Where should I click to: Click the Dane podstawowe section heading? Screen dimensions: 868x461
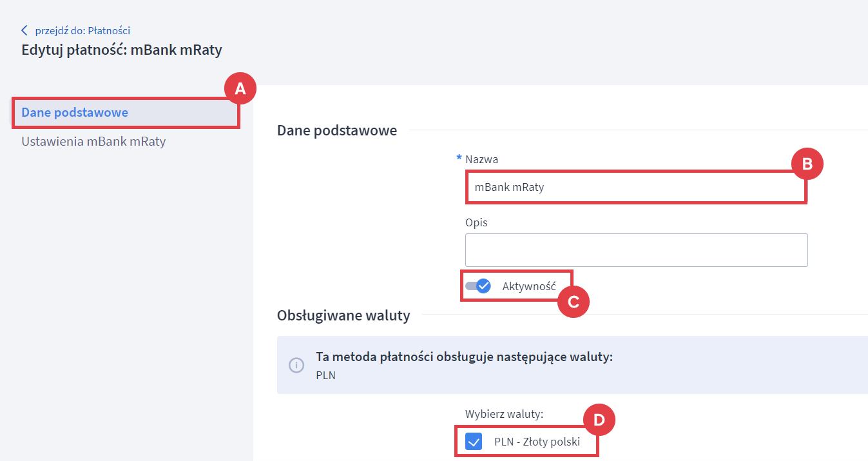coord(337,130)
